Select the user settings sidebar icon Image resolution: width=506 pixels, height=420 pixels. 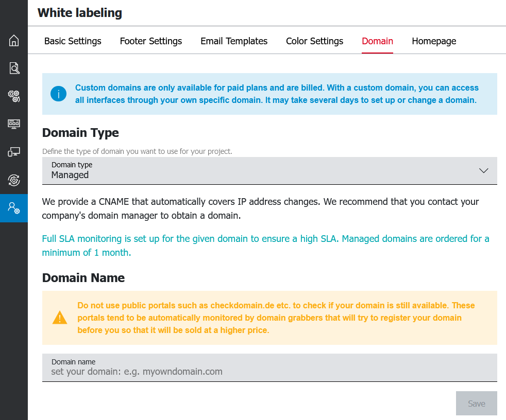tap(14, 208)
